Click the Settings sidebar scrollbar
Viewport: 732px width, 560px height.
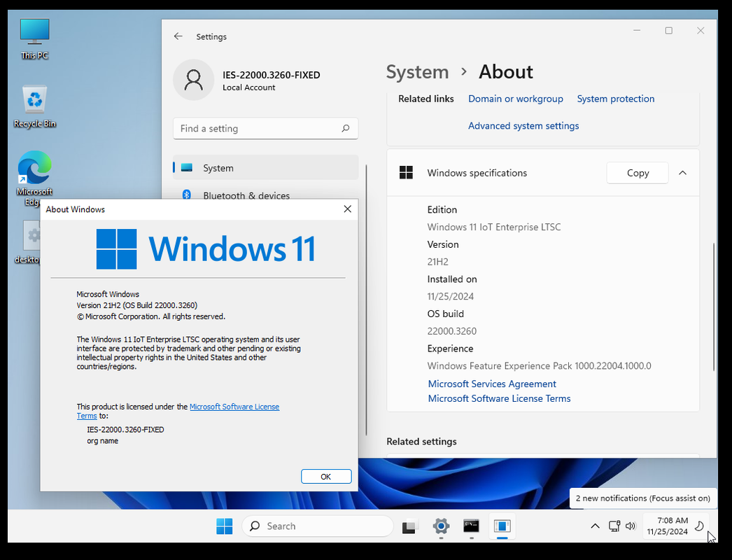click(x=366, y=299)
